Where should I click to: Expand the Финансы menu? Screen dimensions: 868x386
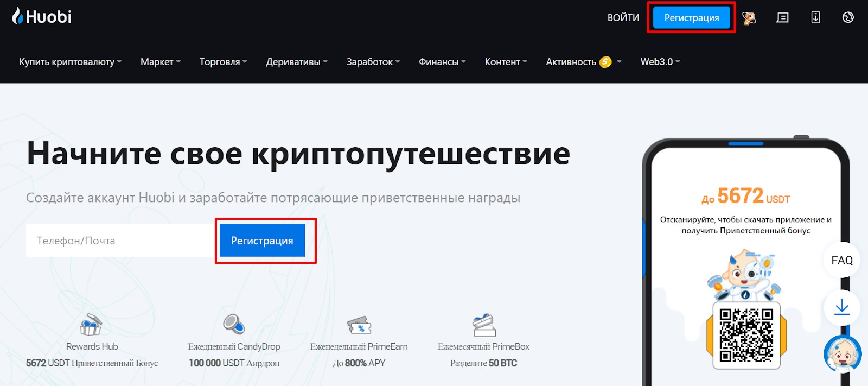tap(442, 62)
